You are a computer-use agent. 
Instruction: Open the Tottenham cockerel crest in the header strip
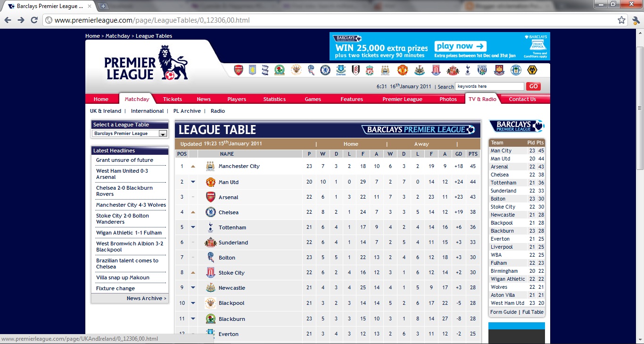pyautogui.click(x=468, y=70)
